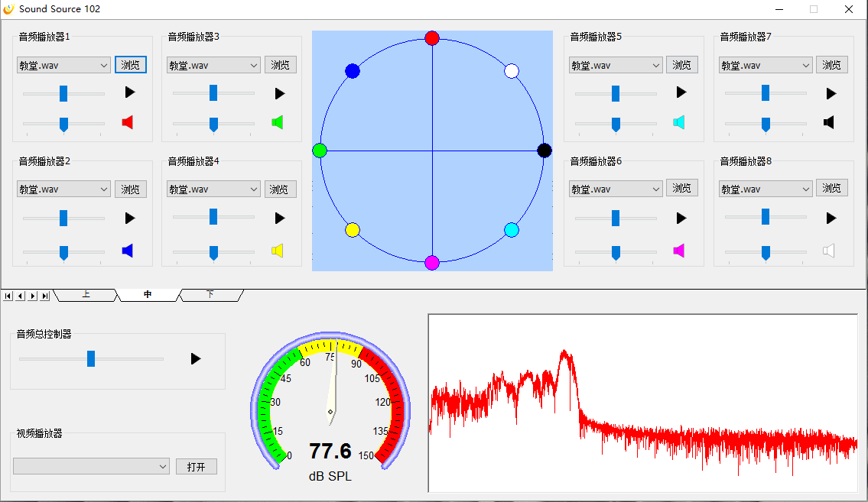
Task: Click the cyan speaker icon in player 5
Action: tap(678, 122)
